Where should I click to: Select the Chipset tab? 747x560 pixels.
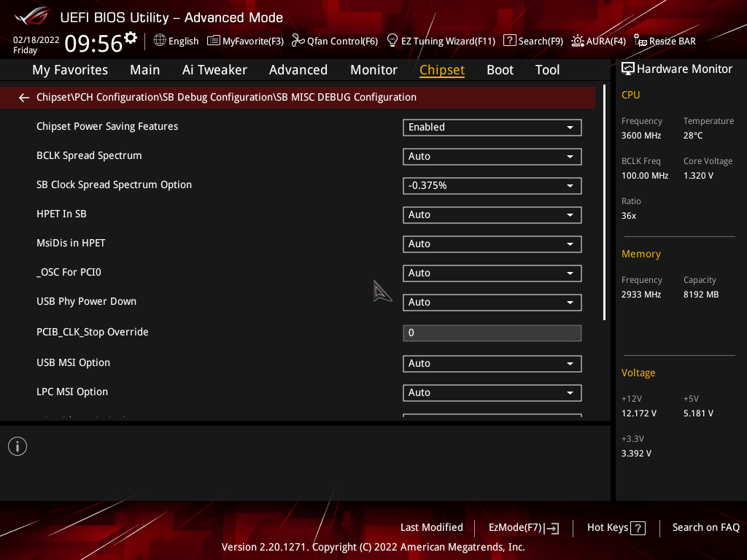pos(442,70)
